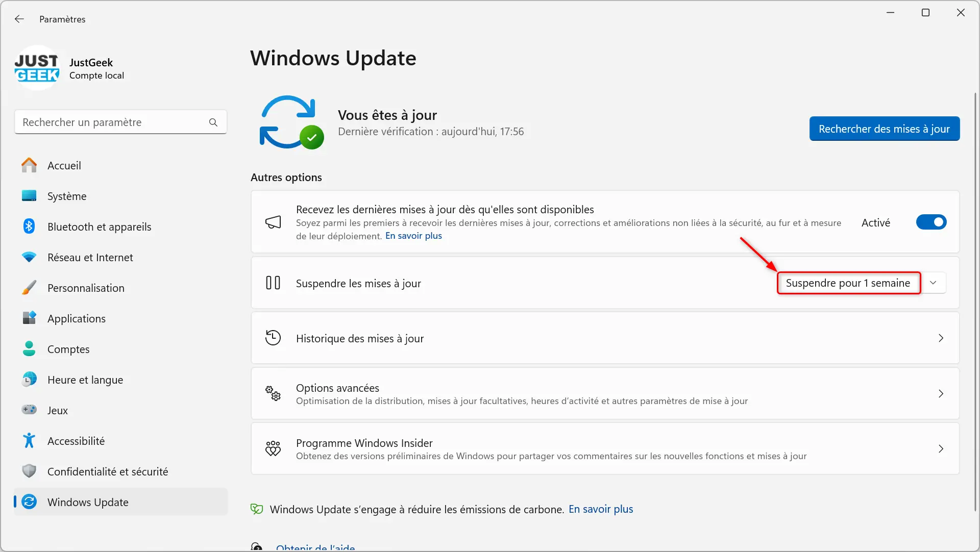980x552 pixels.
Task: Click the history clock icon
Action: click(x=273, y=338)
